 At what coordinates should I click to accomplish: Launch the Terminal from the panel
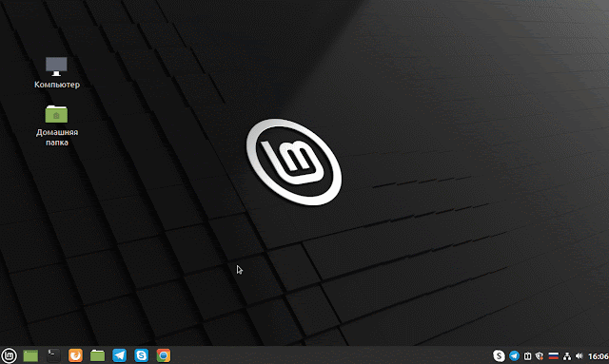pyautogui.click(x=53, y=355)
